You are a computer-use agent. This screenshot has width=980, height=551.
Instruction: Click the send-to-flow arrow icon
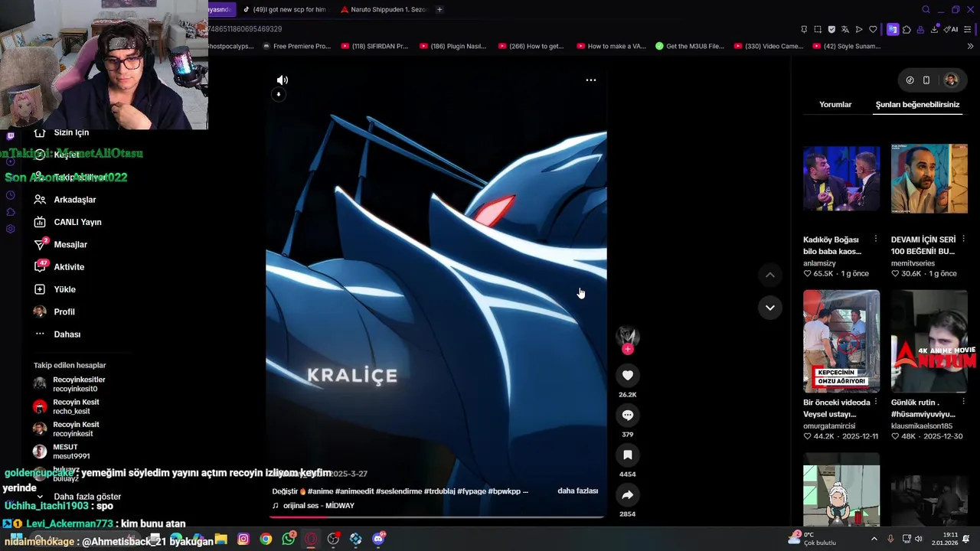[859, 29]
